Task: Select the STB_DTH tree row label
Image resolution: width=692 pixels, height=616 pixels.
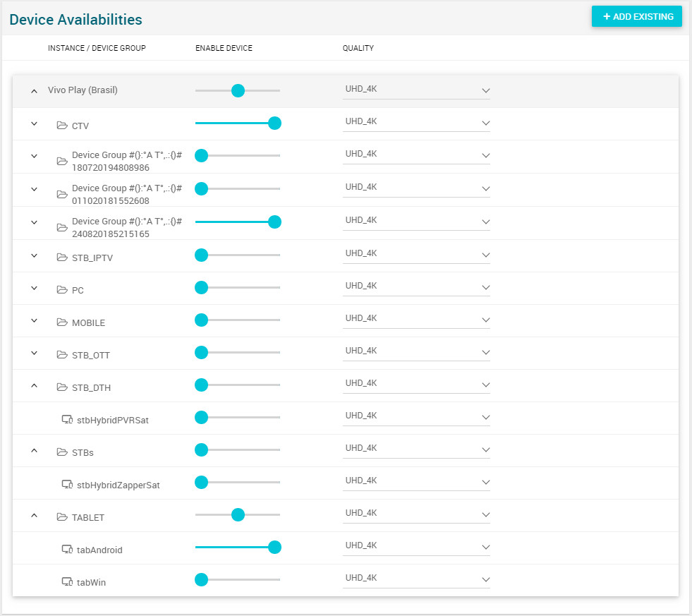Action: [x=91, y=387]
